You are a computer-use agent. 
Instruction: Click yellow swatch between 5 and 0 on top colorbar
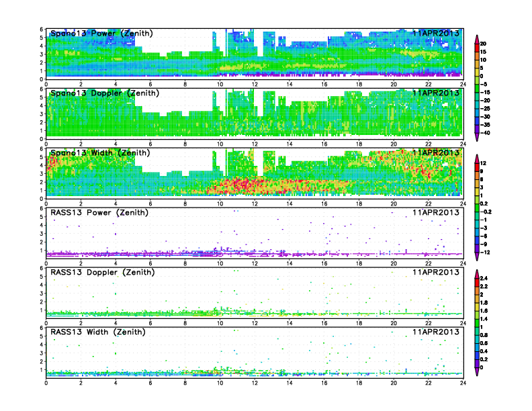[477, 73]
